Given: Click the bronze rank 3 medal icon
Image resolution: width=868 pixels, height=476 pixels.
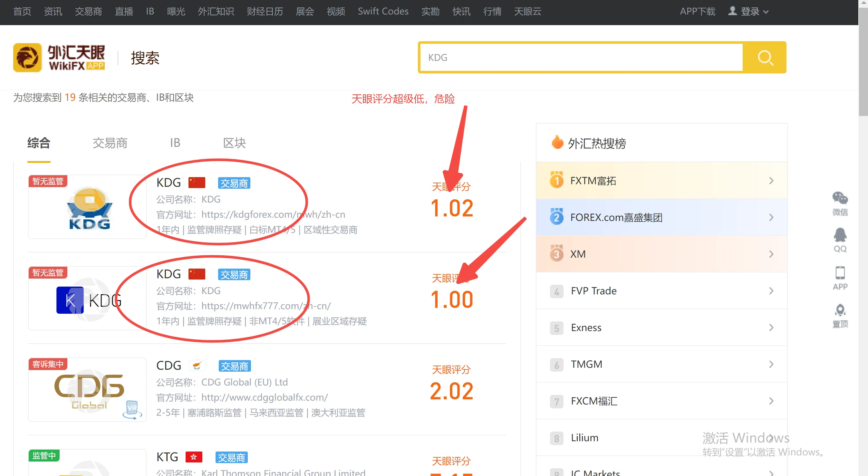Looking at the screenshot, I should 556,253.
